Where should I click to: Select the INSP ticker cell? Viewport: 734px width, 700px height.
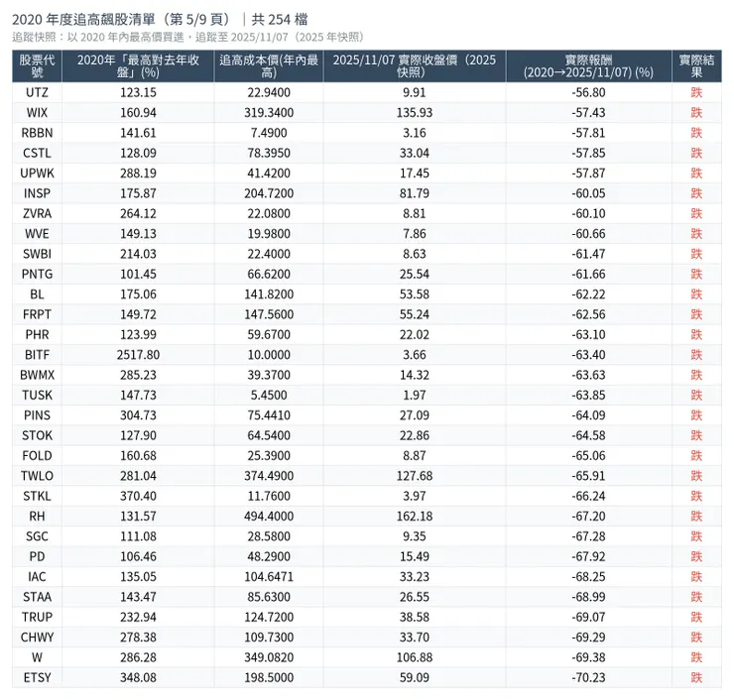(37, 193)
